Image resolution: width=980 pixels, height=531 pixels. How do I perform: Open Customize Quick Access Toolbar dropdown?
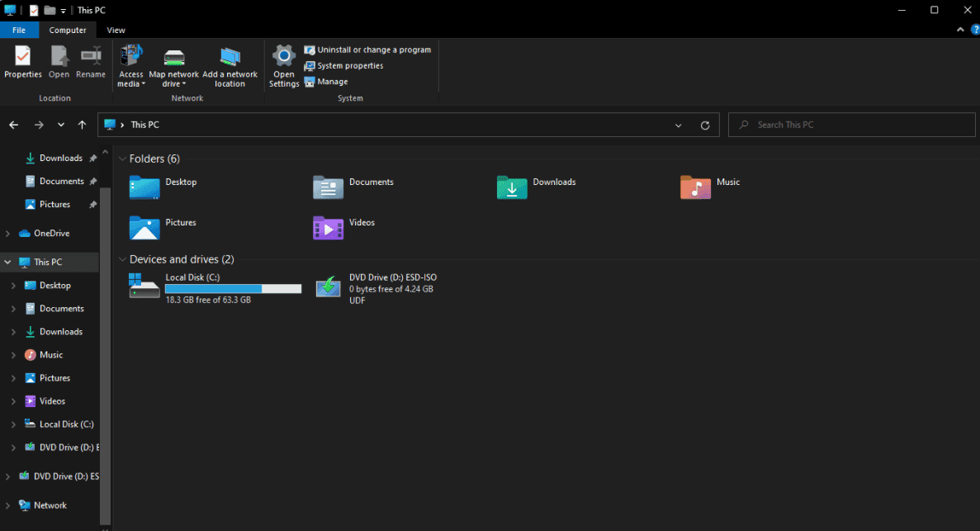pos(63,11)
